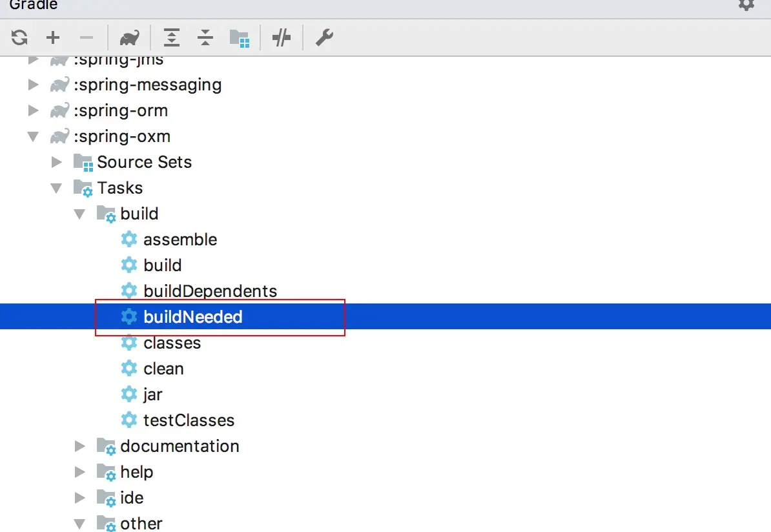Select the :spring-oxm project row

(385, 136)
